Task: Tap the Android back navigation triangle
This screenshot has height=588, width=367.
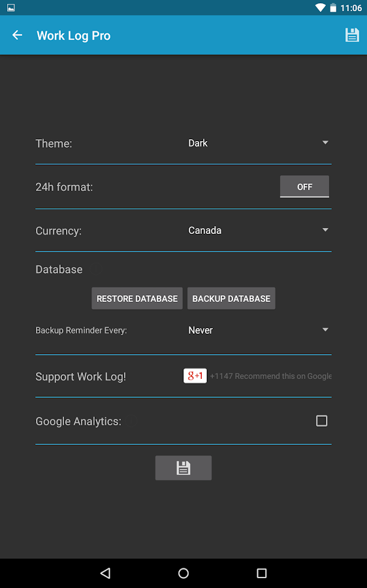Action: click(105, 572)
